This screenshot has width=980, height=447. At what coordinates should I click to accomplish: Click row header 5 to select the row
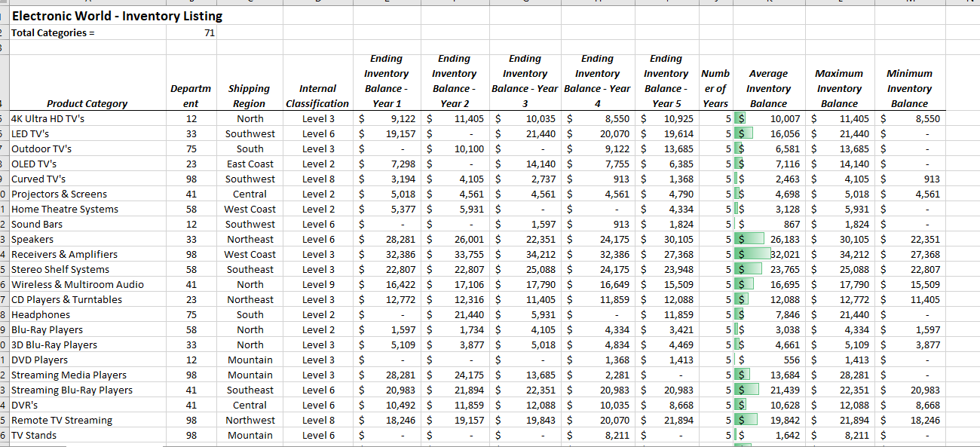click(x=5, y=118)
